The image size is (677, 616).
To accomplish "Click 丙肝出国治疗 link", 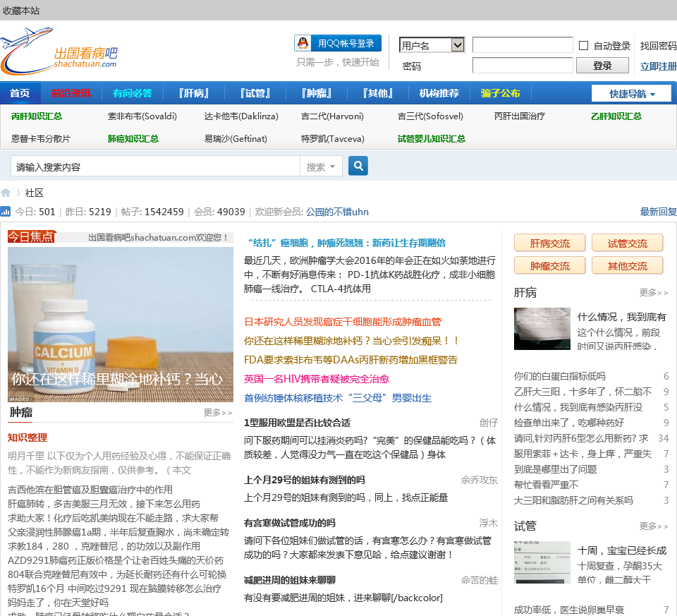I will point(520,116).
